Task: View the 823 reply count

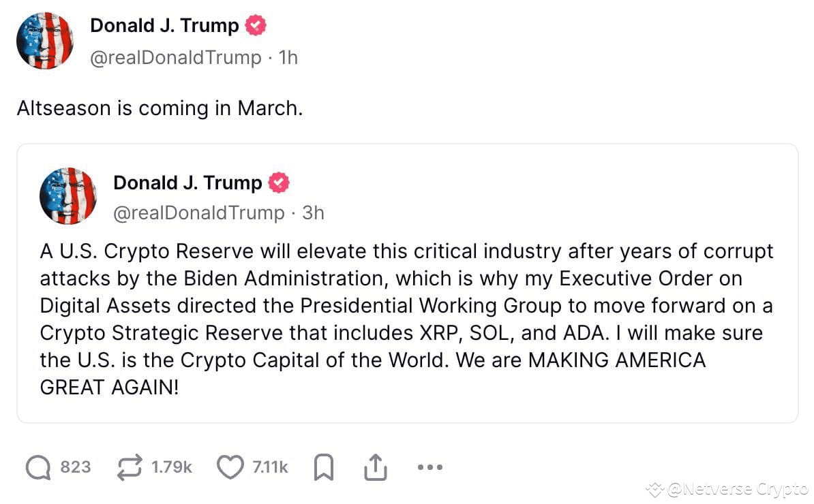Action: [77, 467]
